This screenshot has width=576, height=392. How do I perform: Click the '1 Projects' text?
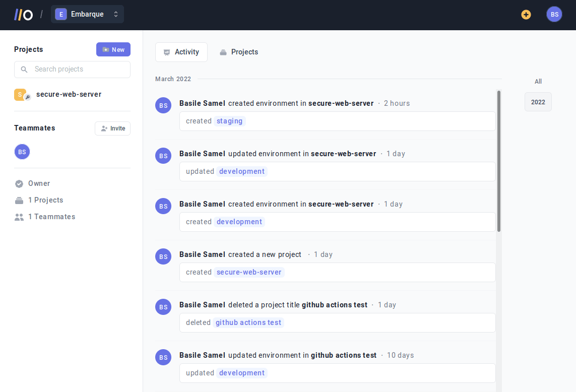point(45,200)
